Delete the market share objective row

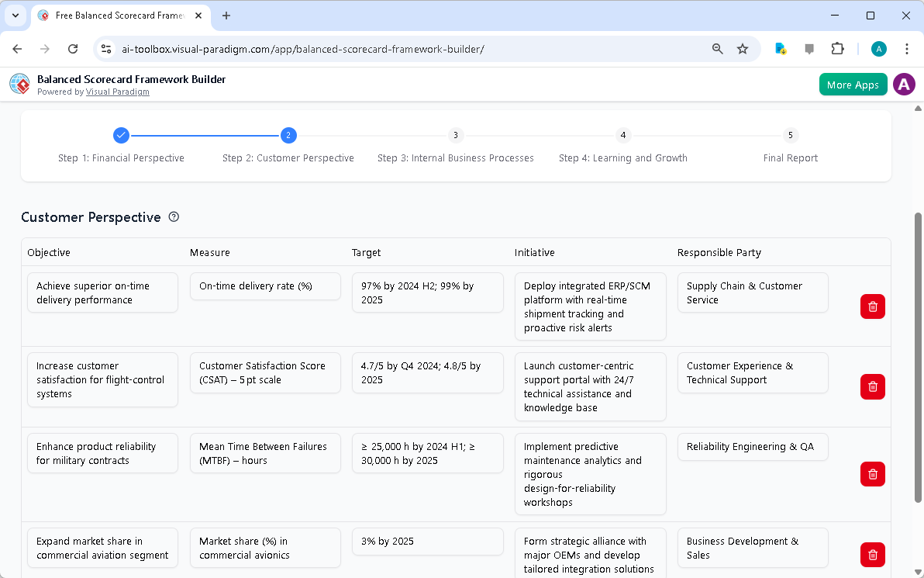872,555
